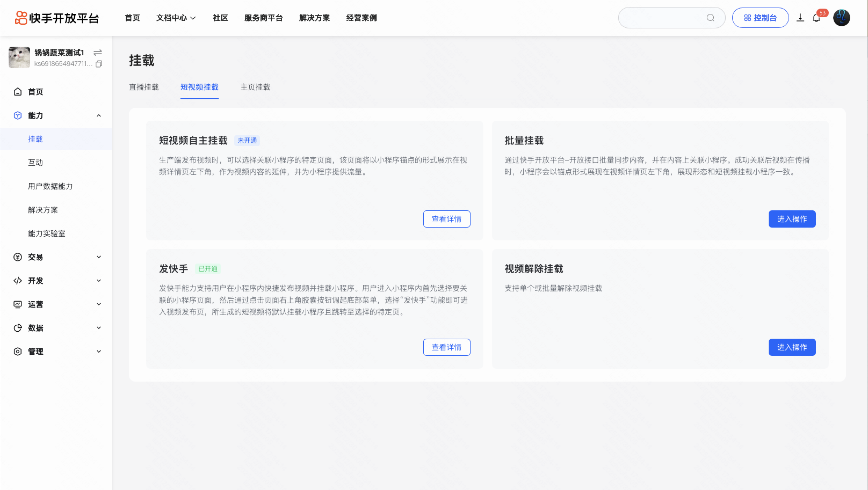Click 进入操作 for 批量挂载

point(792,219)
